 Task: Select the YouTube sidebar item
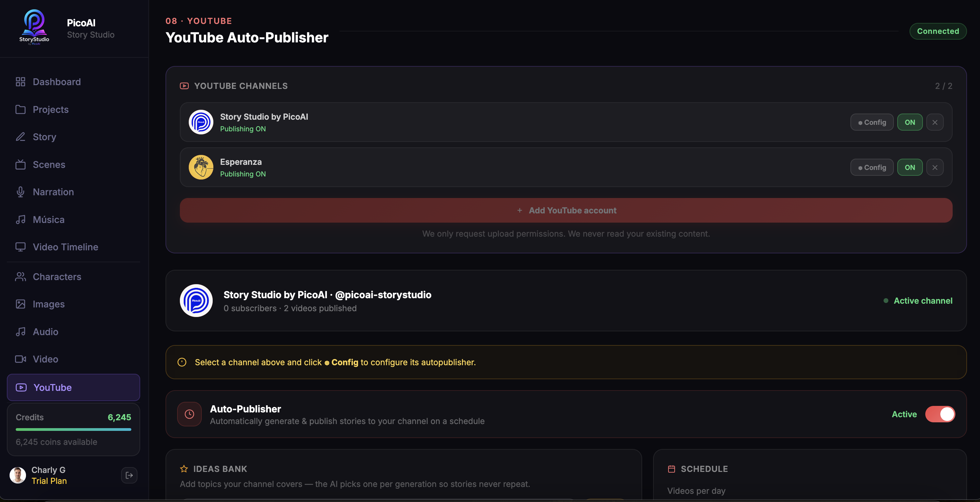[x=74, y=387]
